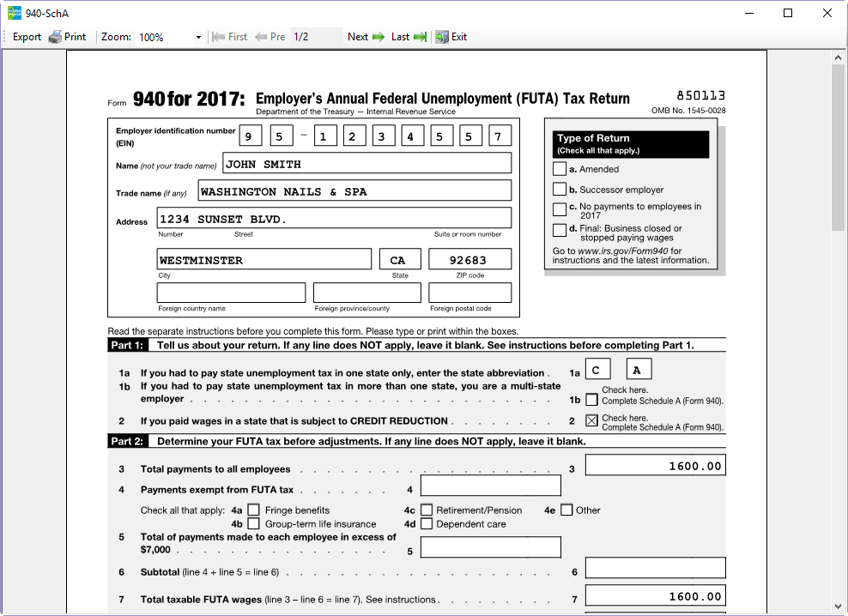Click the trade name WASHINGTON NAILS & SPA field
Screen dimensions: 848x616
(x=354, y=191)
